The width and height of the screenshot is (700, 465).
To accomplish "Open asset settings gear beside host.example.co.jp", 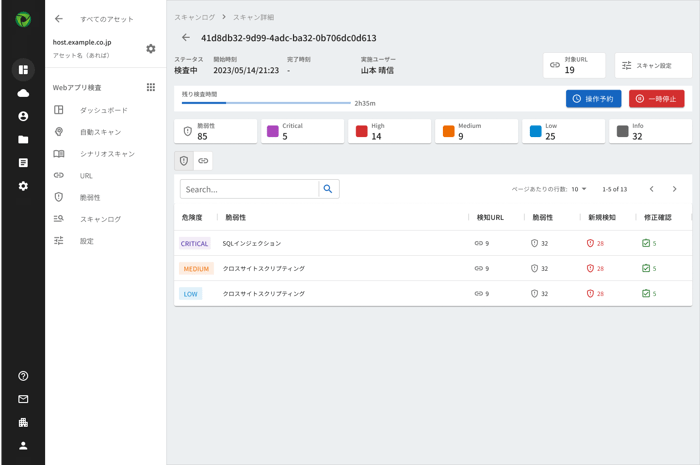I will 151,49.
